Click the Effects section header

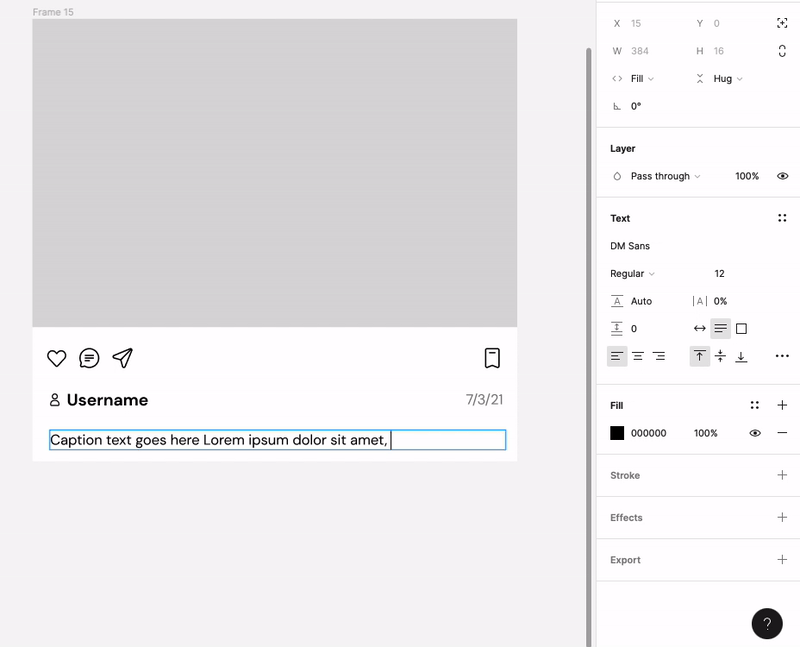pos(626,517)
